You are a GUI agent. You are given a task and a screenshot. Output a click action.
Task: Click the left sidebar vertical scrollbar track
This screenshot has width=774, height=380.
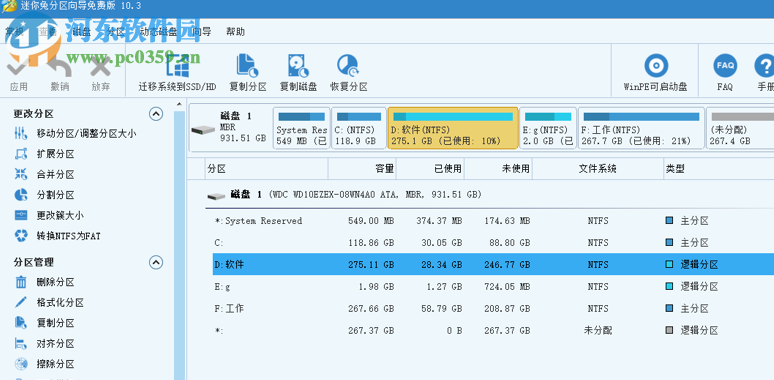(x=180, y=245)
